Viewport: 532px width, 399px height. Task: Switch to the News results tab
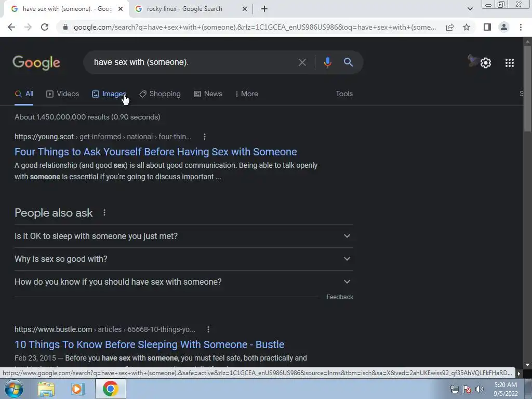(208, 94)
